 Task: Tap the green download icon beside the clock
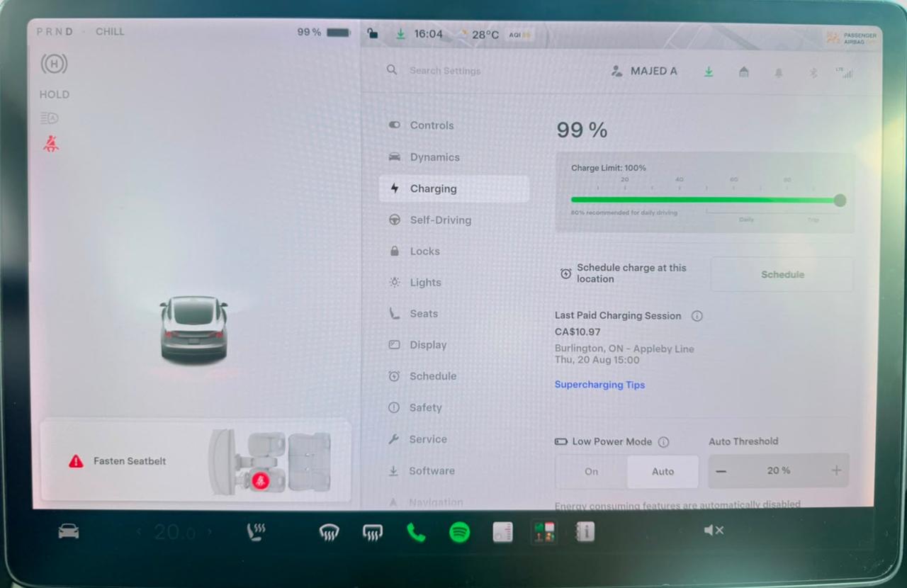pos(401,34)
